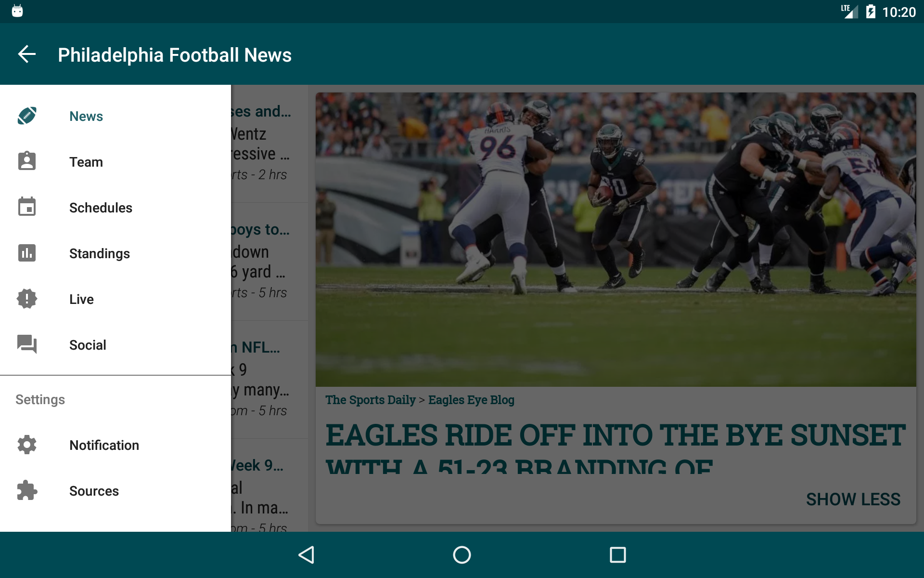Tap the Schedules calendar icon
The height and width of the screenshot is (578, 924).
click(27, 207)
